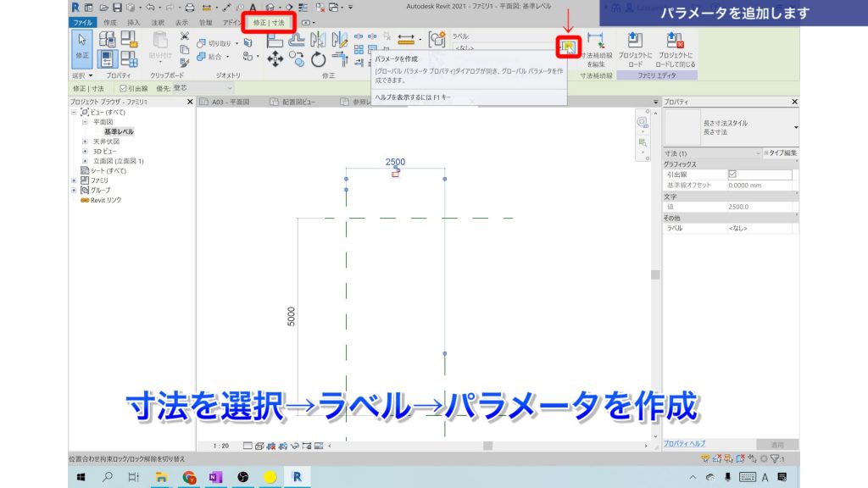Click the 回転 (rotate) tool icon
The image size is (868, 488).
(317, 60)
